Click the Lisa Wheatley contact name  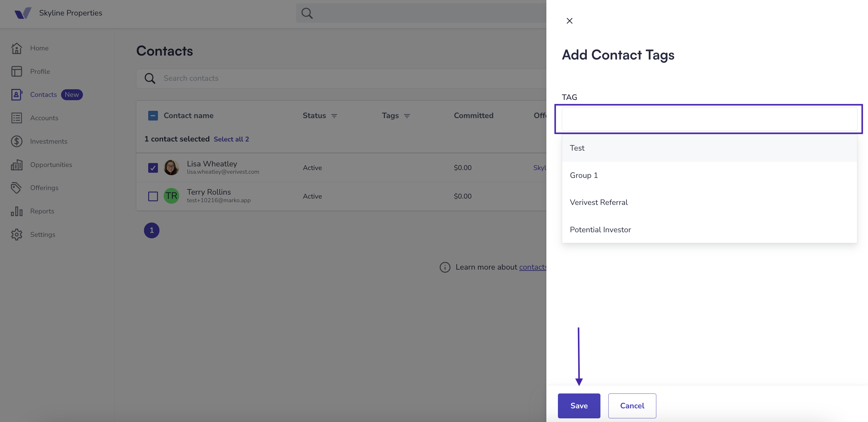[x=212, y=164]
